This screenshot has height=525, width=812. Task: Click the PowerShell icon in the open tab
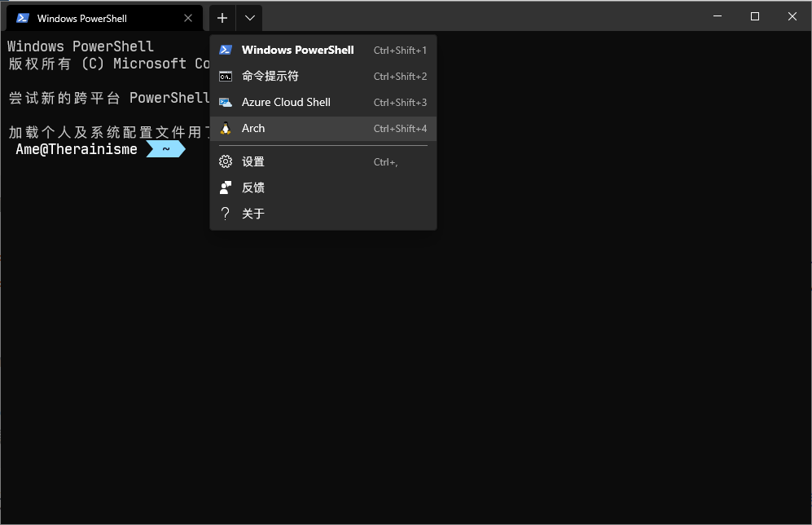click(x=23, y=18)
